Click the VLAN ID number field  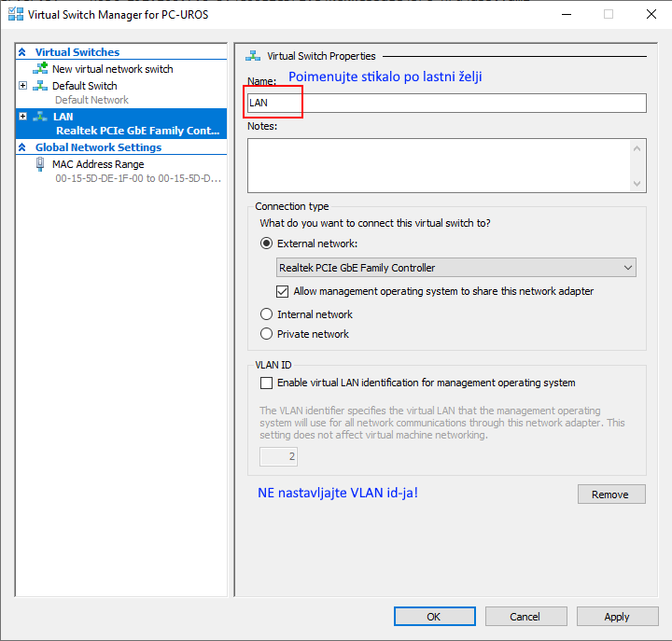pyautogui.click(x=278, y=456)
